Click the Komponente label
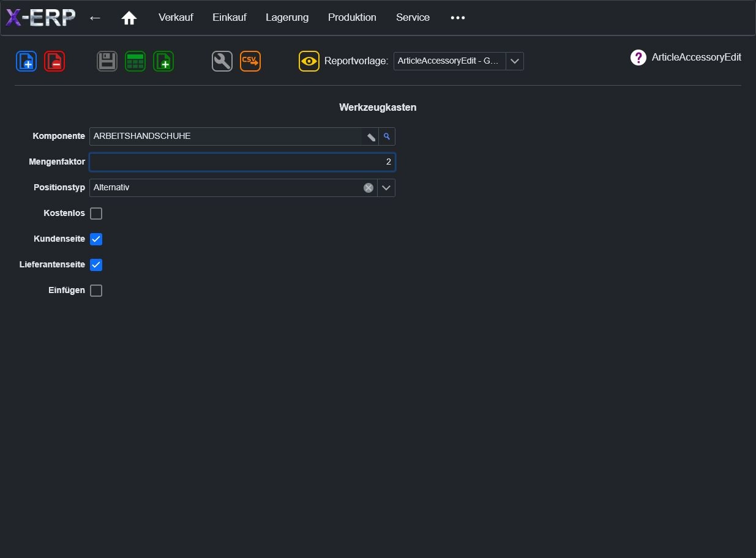This screenshot has width=756, height=558. pyautogui.click(x=59, y=136)
